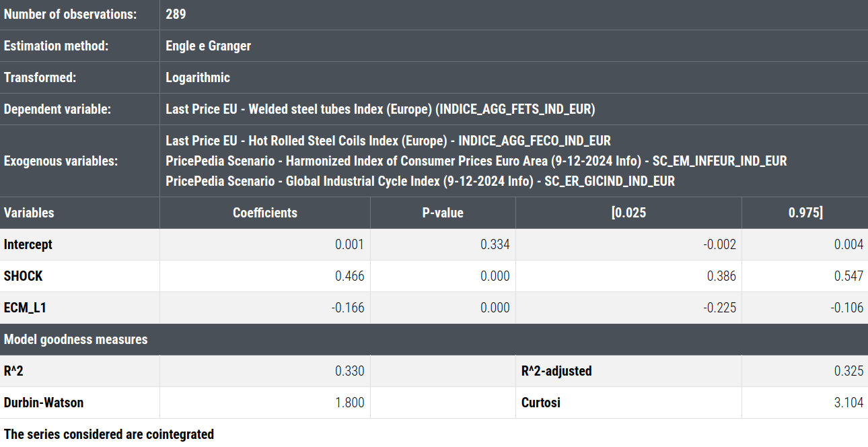The width and height of the screenshot is (868, 447).
Task: Select the [0.025 column header
Action: [628, 213]
